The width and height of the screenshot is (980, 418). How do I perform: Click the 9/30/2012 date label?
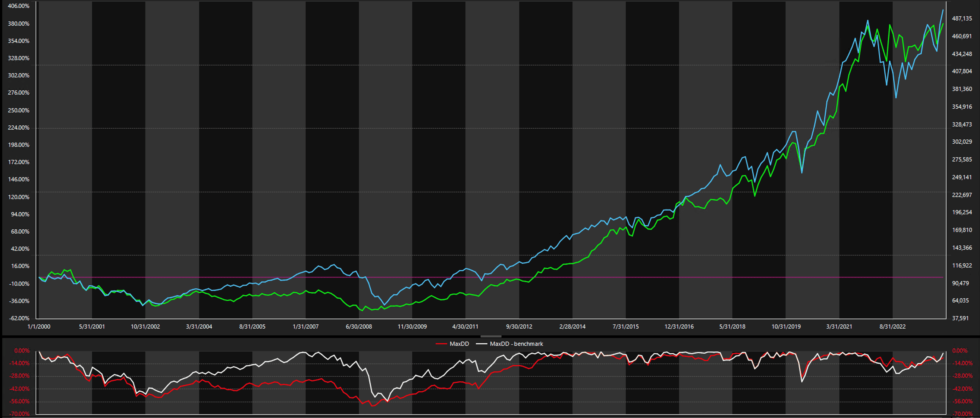point(519,327)
